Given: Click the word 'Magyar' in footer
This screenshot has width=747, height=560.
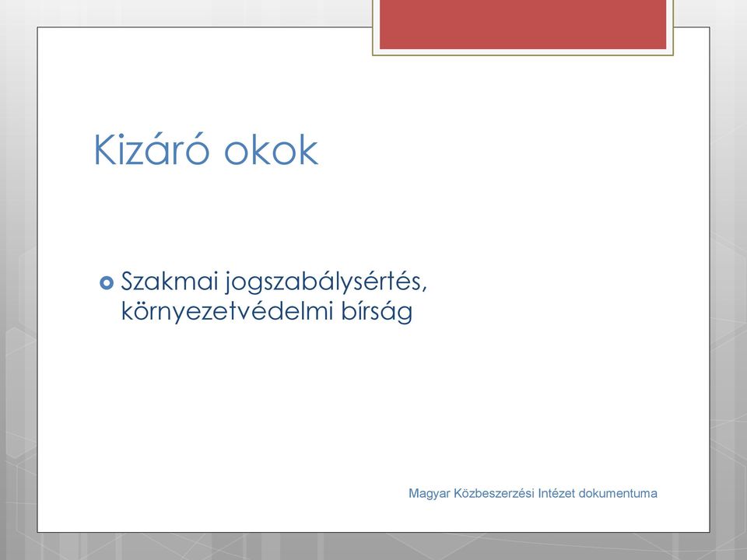Looking at the screenshot, I should click(429, 494).
